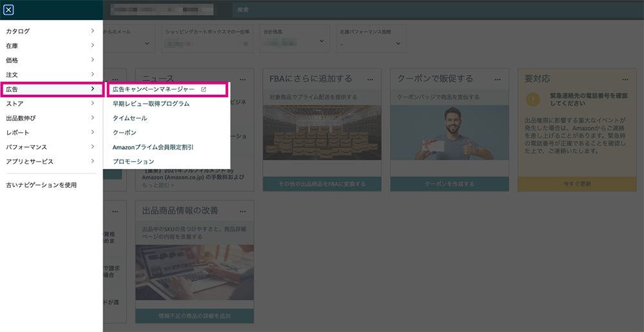644x332 pixels.
Task: Click 古いナビゲーションを使用 link
Action: (x=41, y=185)
